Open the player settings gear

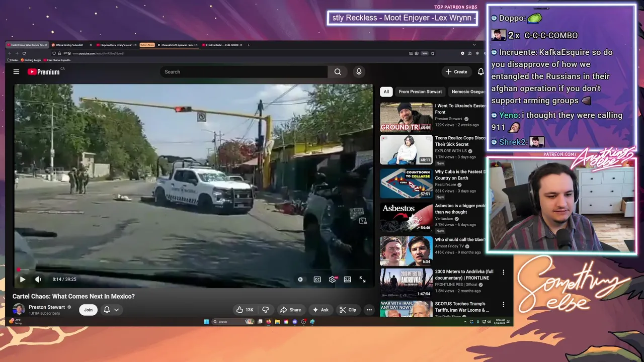[x=332, y=280]
